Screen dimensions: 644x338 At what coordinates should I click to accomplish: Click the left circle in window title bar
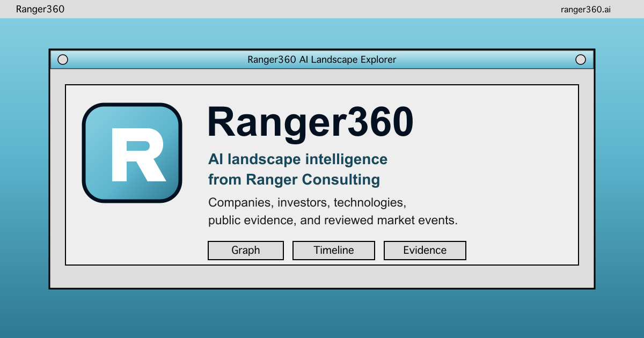click(x=63, y=60)
